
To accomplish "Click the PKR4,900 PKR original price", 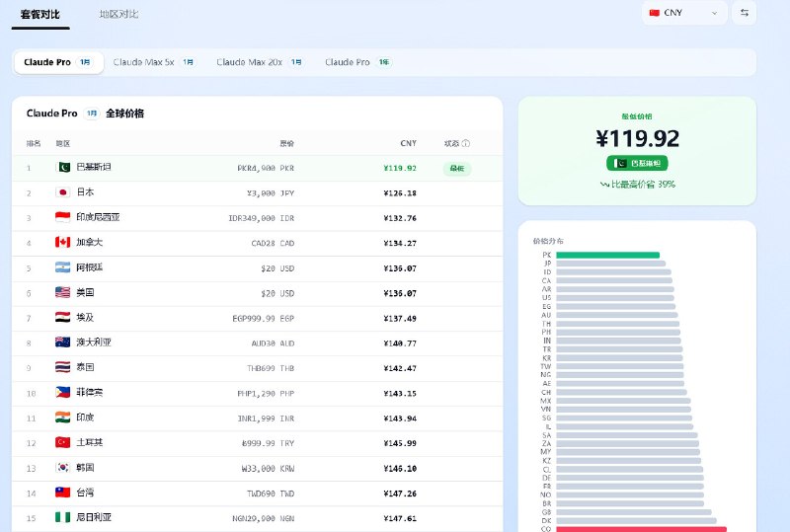I will 266,168.
